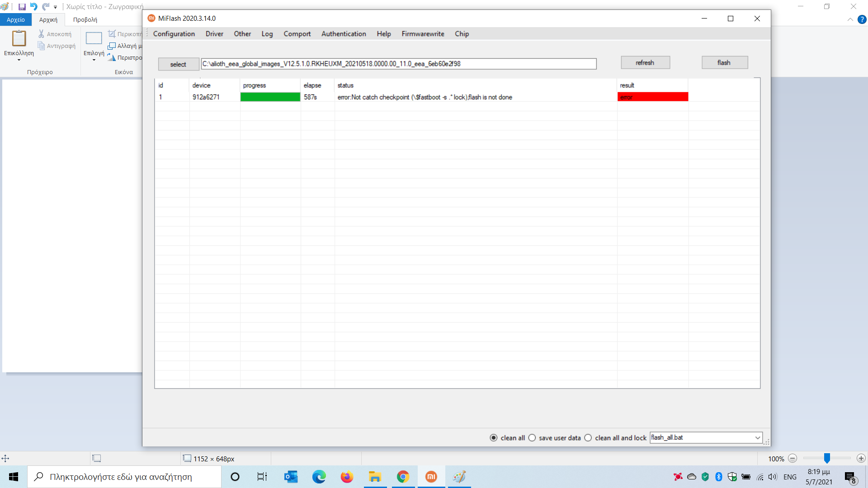Viewport: 868px width, 488px height.
Task: Open the Comport menu in MiFlash
Action: pos(297,34)
